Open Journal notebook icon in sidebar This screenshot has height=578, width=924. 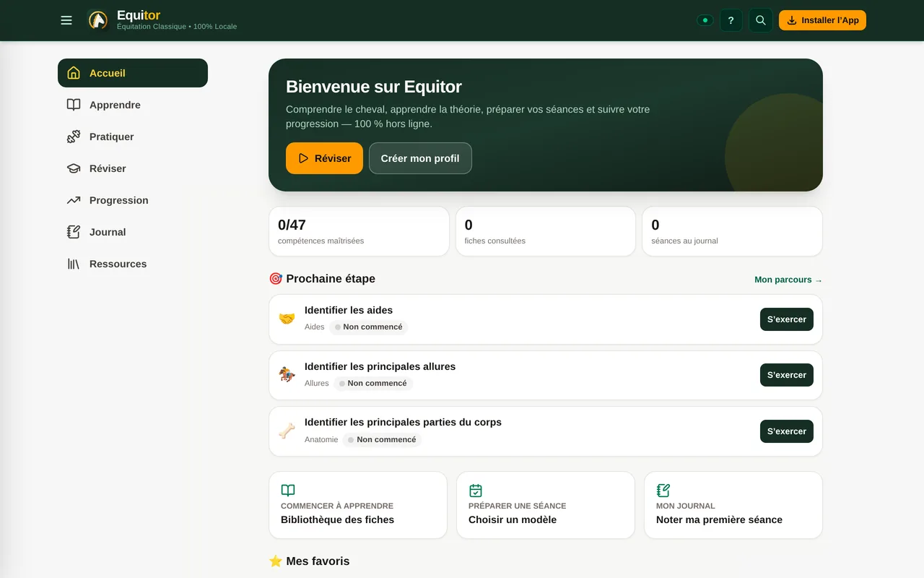[x=74, y=232]
